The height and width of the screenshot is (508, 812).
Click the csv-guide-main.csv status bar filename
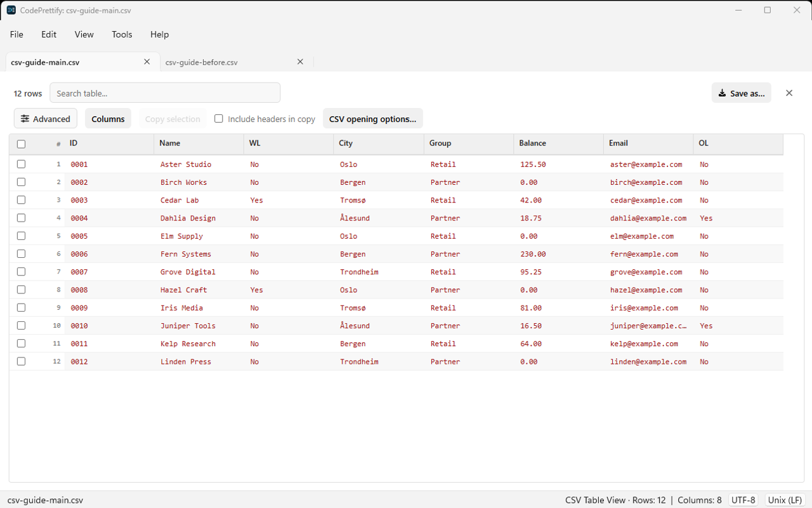(x=45, y=500)
